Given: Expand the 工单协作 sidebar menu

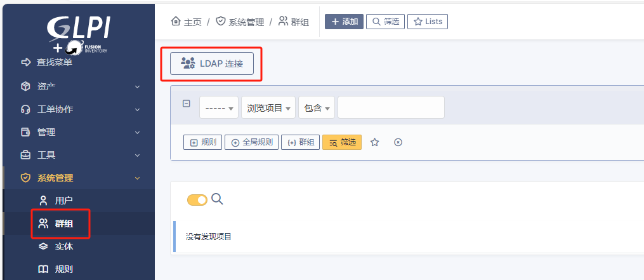Looking at the screenshot, I should 79,109.
